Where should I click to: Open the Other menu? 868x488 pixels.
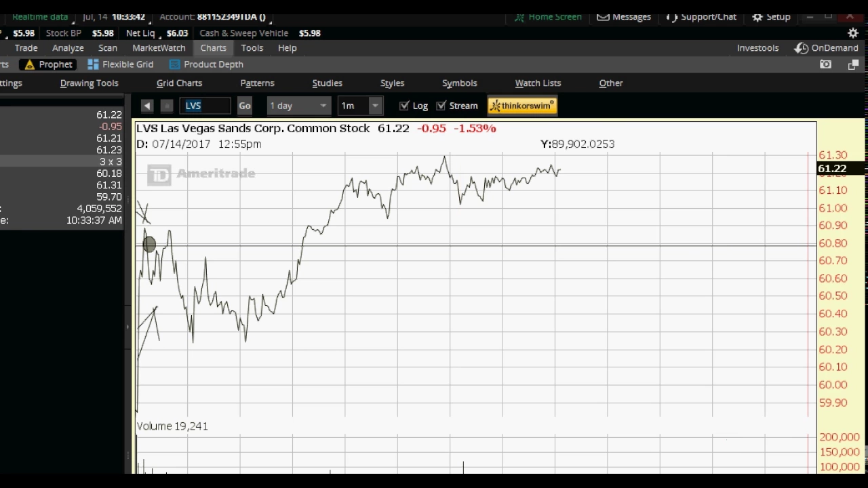(x=611, y=83)
